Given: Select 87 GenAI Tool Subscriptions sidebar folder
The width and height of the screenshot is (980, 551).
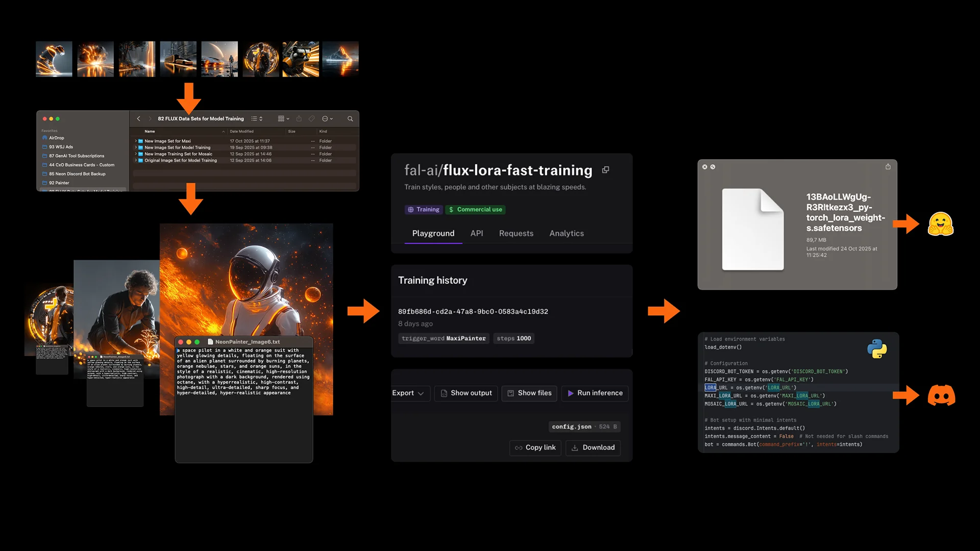Looking at the screenshot, I should click(76, 156).
